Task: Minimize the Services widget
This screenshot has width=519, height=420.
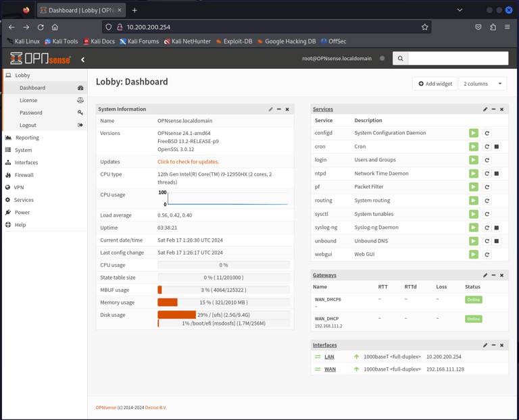Action: coord(493,109)
